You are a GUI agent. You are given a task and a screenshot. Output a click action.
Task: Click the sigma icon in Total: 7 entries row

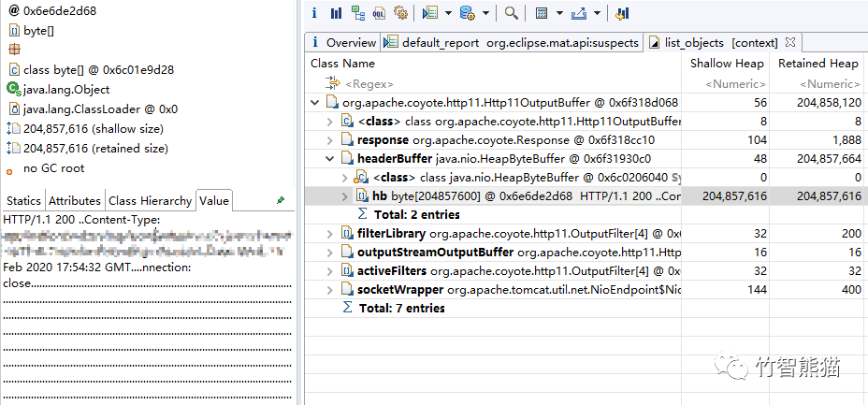(x=348, y=308)
